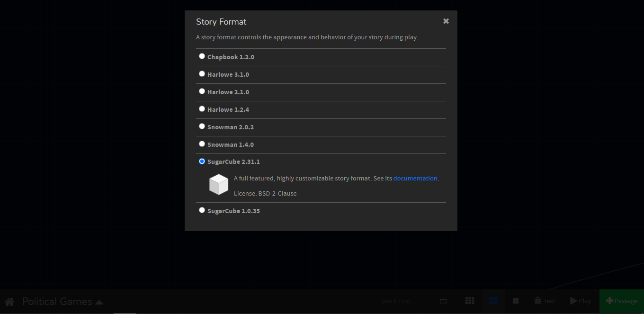Pick Harlowe 1.2.4 format option
Image resolution: width=644 pixels, height=314 pixels.
pos(202,109)
